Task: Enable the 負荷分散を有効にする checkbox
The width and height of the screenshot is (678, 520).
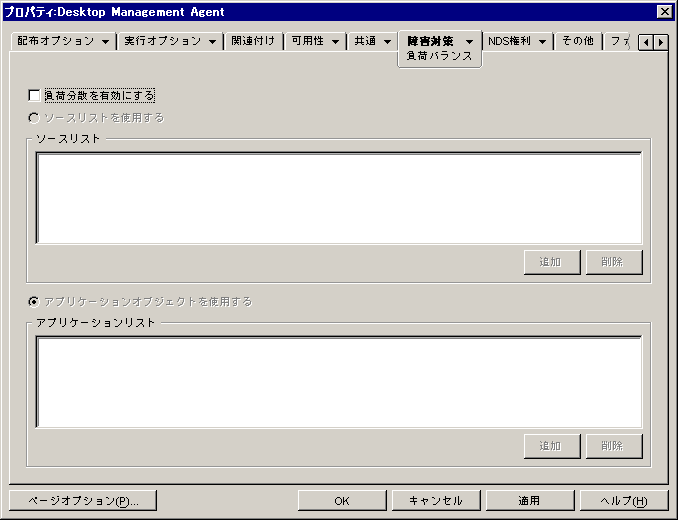Action: point(34,95)
